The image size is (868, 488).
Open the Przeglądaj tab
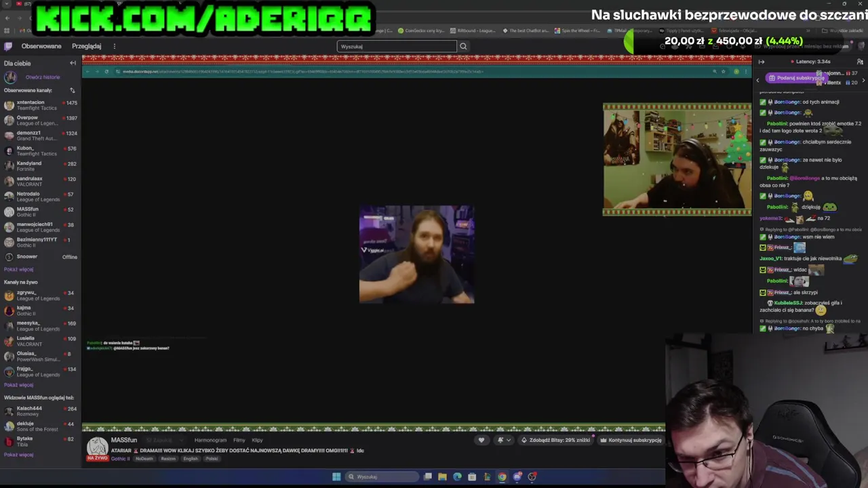[86, 46]
